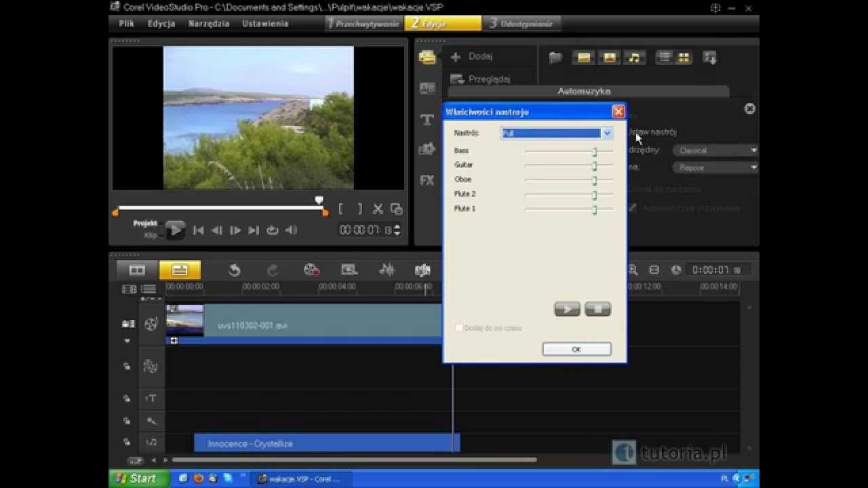This screenshot has width=868, height=488.
Task: Open the Narzędzia menu
Action: [209, 23]
